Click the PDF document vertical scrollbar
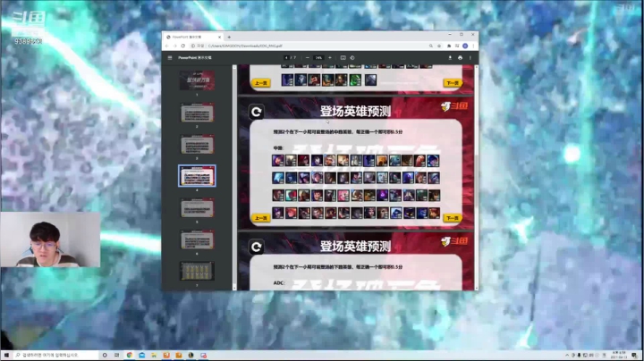The image size is (644, 361). 476,177
